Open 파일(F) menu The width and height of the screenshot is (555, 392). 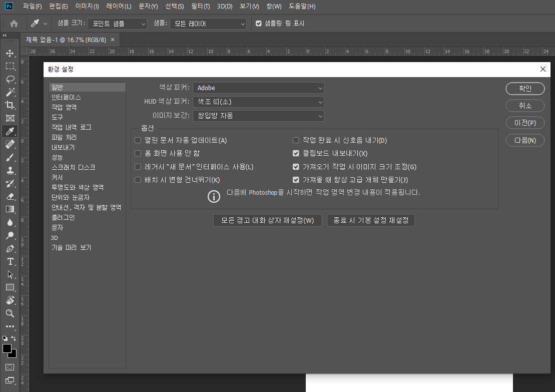coord(32,7)
